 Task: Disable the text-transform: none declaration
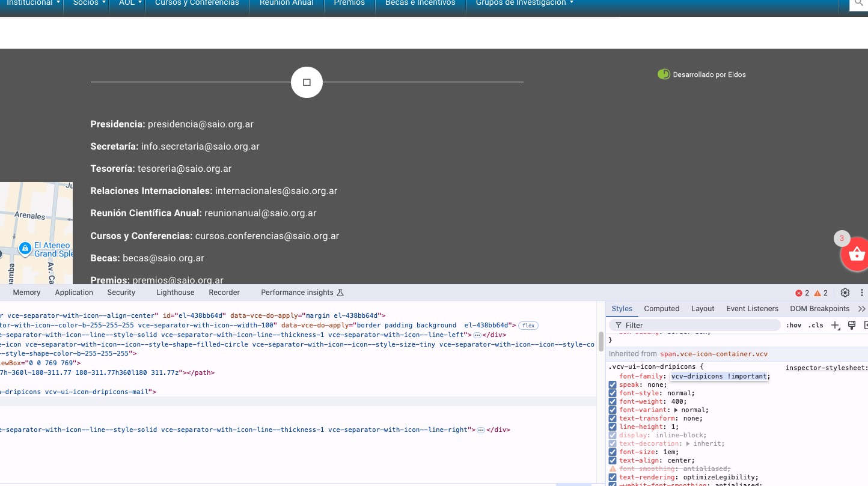[x=613, y=418]
